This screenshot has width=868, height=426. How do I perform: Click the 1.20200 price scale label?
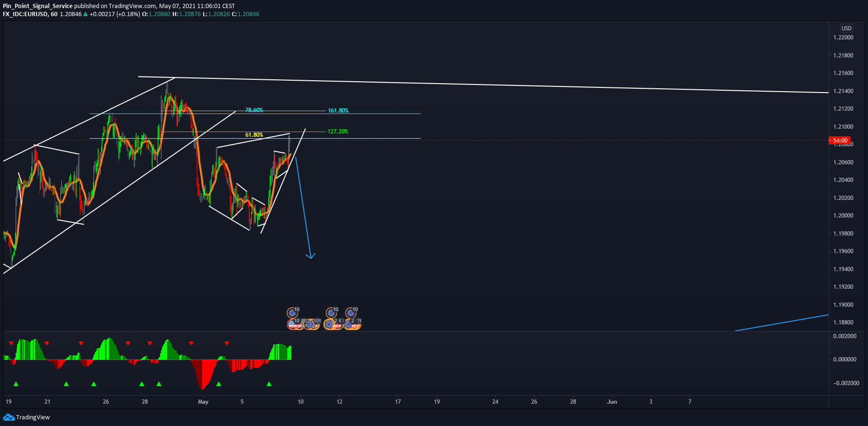843,198
